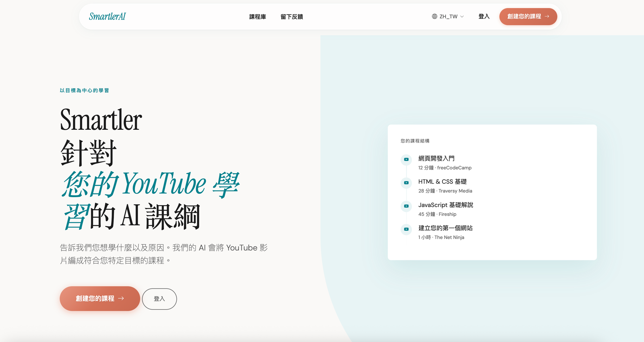Click 登入 link in the header
Image resolution: width=644 pixels, height=342 pixels.
(x=484, y=16)
